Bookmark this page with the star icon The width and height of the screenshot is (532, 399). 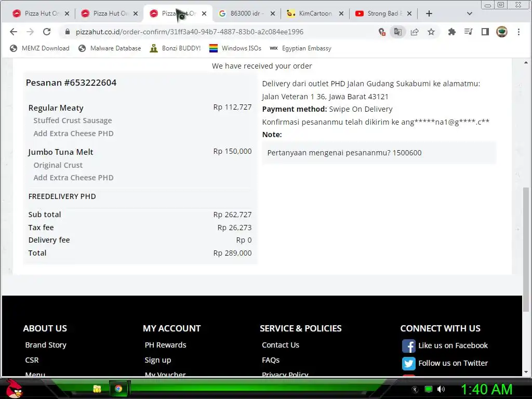point(431,32)
